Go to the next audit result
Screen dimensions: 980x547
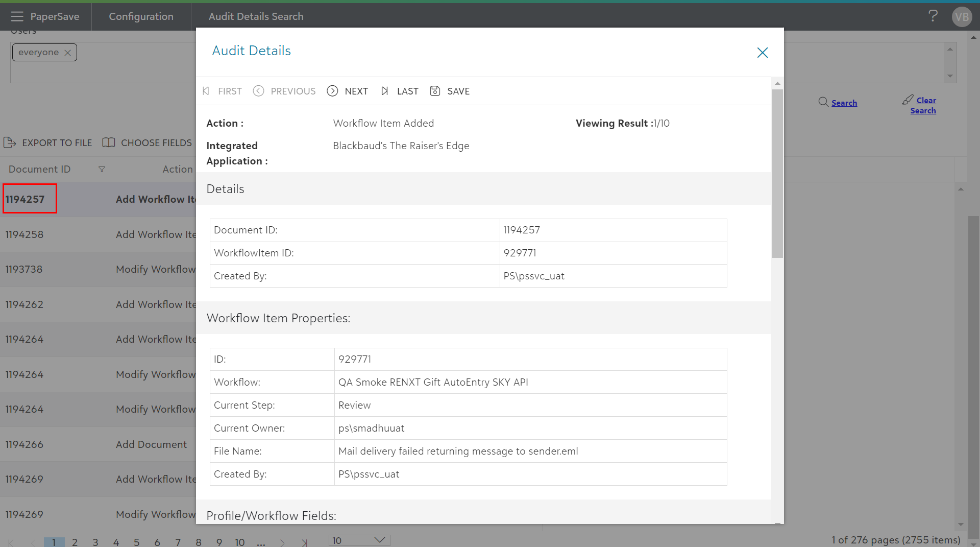coord(348,91)
